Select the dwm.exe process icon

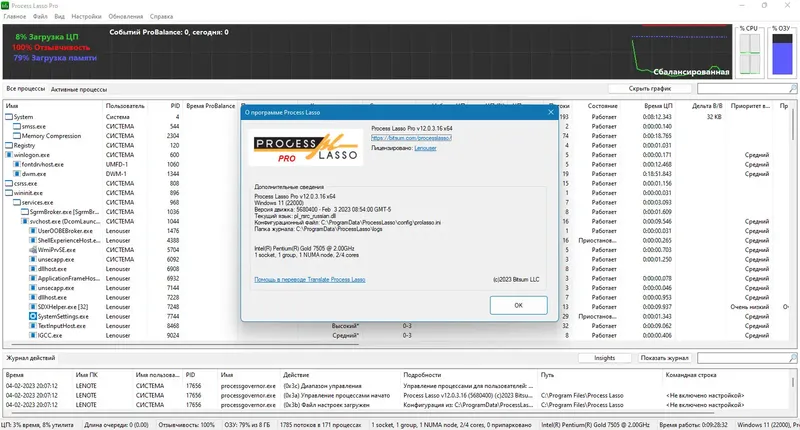point(17,174)
